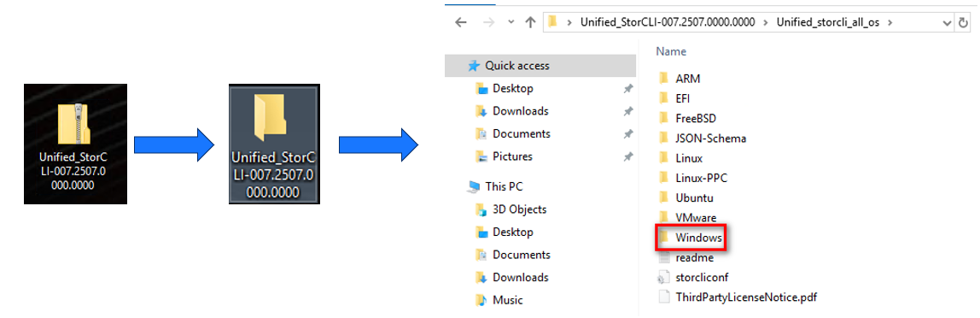Expand the chevron before Unified_StorCLI-007 path segment

569,22
